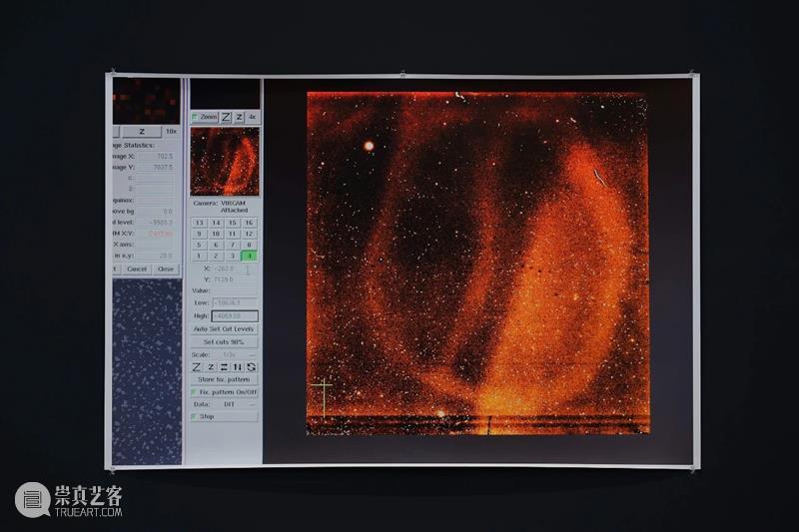
Task: Click the Set cuts 90% button
Action: pyautogui.click(x=224, y=341)
